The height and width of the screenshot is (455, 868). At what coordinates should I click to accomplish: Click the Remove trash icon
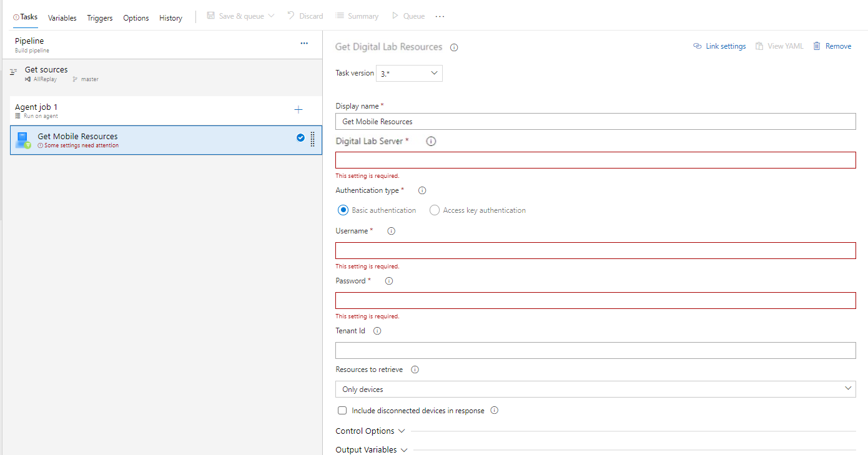(817, 46)
